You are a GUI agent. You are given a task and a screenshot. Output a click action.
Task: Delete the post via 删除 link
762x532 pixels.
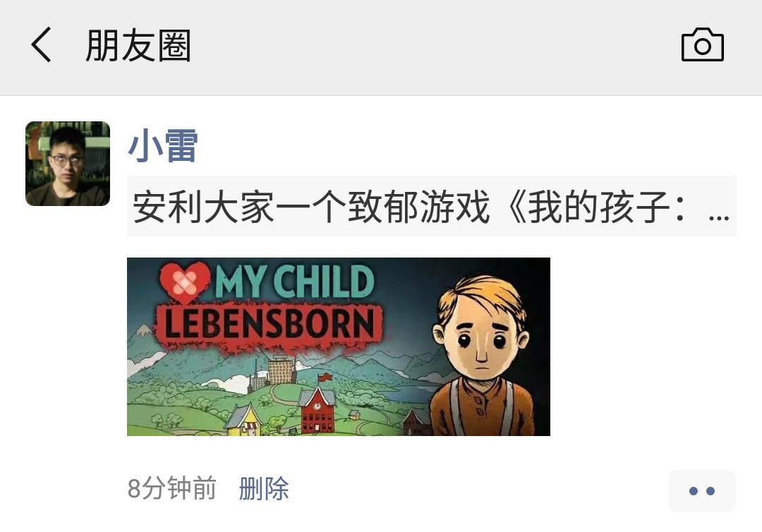tap(264, 489)
